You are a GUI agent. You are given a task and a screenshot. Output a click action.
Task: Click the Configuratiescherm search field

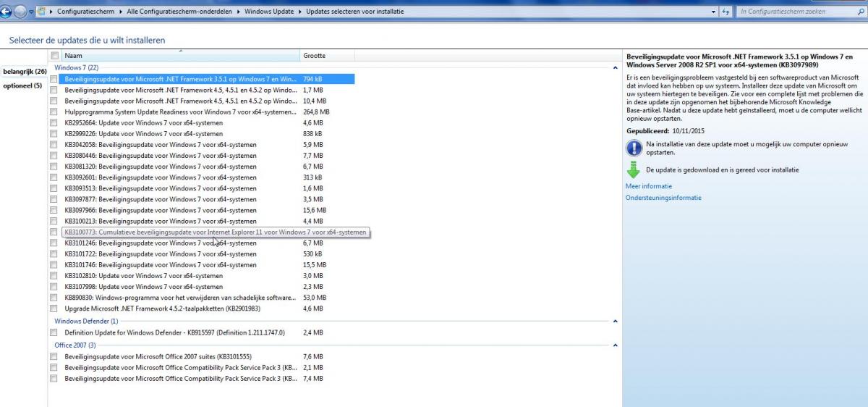796,12
